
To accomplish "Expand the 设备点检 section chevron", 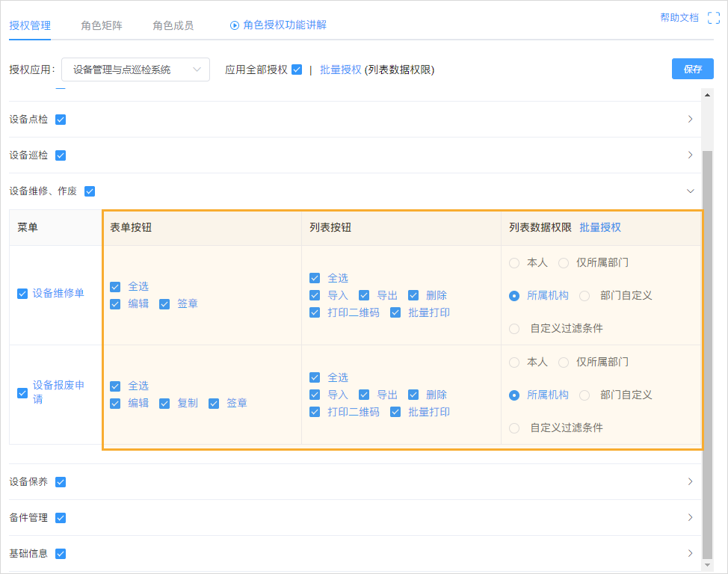I will click(690, 119).
